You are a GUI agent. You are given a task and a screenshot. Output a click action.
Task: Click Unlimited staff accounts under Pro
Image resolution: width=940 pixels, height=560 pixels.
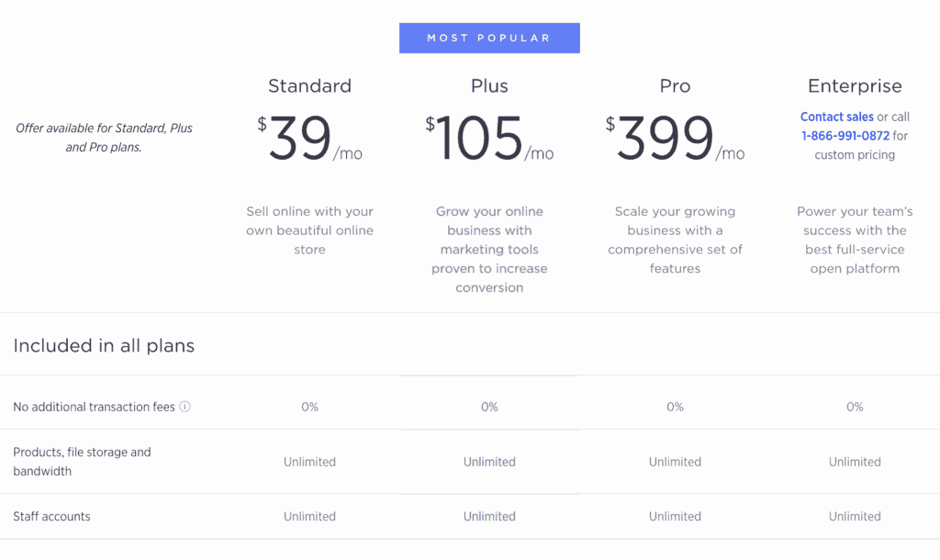675,516
